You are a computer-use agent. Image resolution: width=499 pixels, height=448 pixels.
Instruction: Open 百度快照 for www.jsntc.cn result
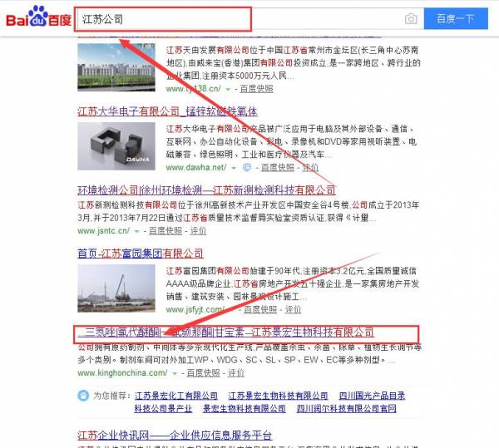(166, 231)
